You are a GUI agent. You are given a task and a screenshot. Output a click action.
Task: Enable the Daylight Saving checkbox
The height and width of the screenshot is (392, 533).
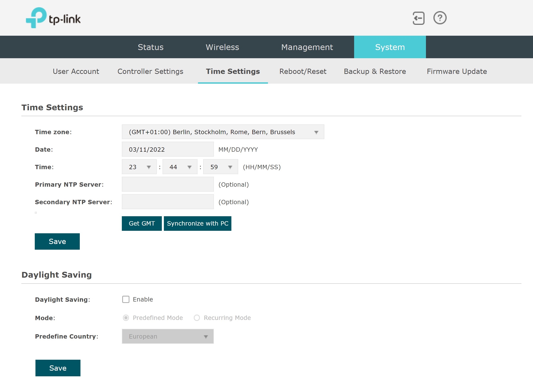click(126, 299)
